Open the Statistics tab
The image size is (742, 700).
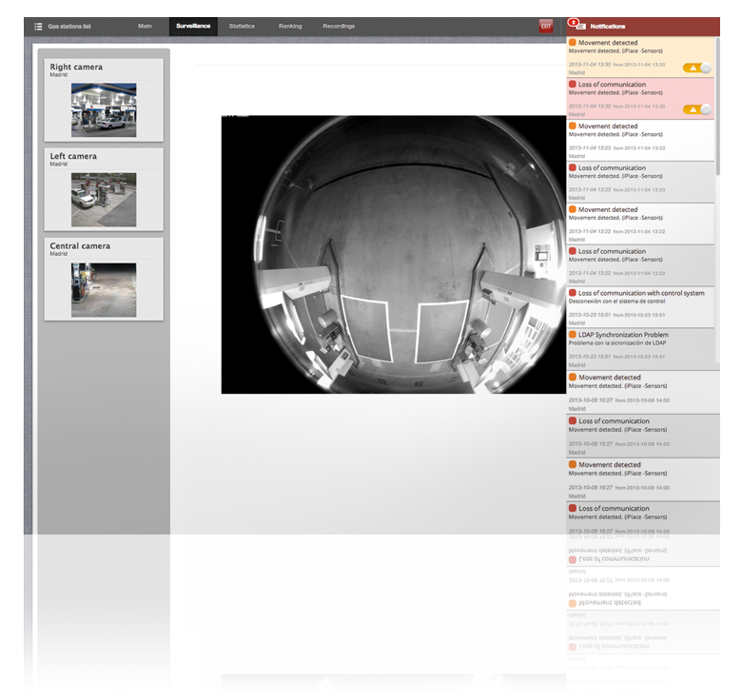(242, 26)
